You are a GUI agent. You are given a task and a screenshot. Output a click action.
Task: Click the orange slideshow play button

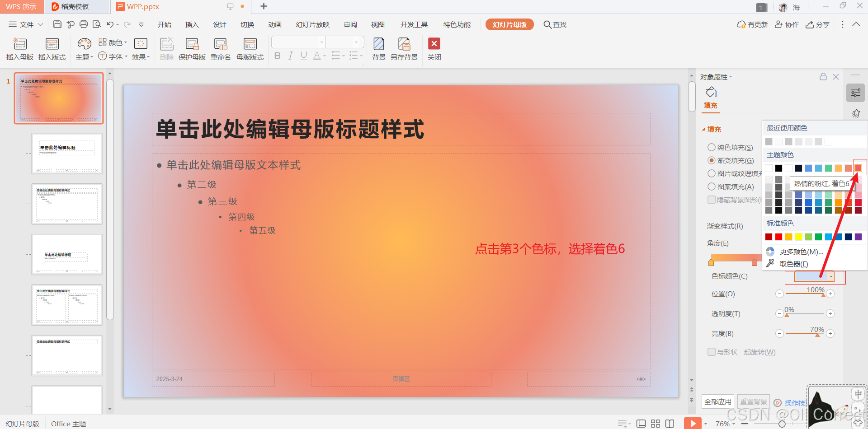693,423
